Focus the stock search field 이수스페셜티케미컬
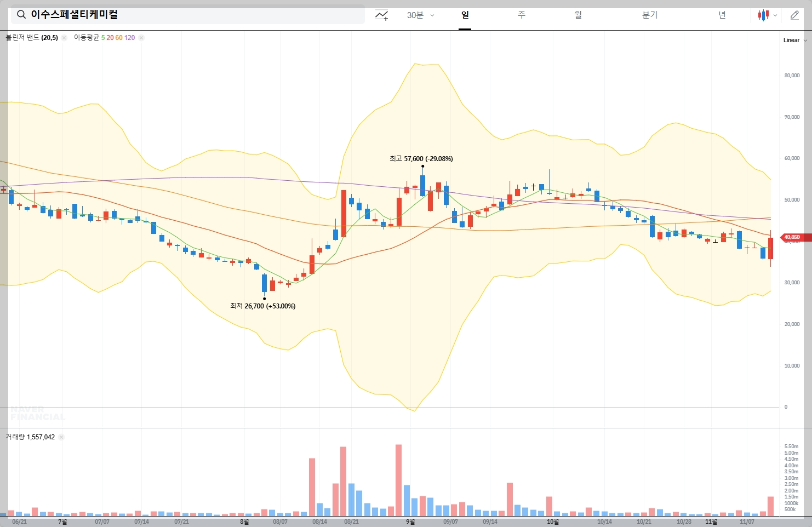Screen dimensions: 812x527 pyautogui.click(x=187, y=15)
